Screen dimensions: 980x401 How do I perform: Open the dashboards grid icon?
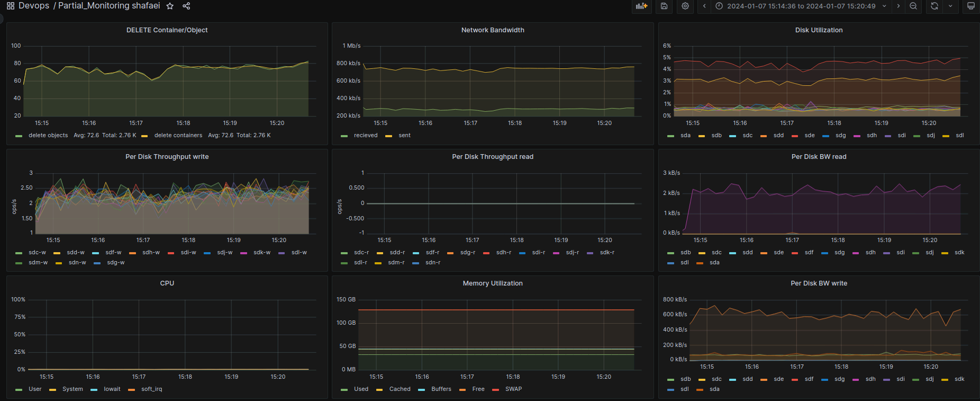10,6
